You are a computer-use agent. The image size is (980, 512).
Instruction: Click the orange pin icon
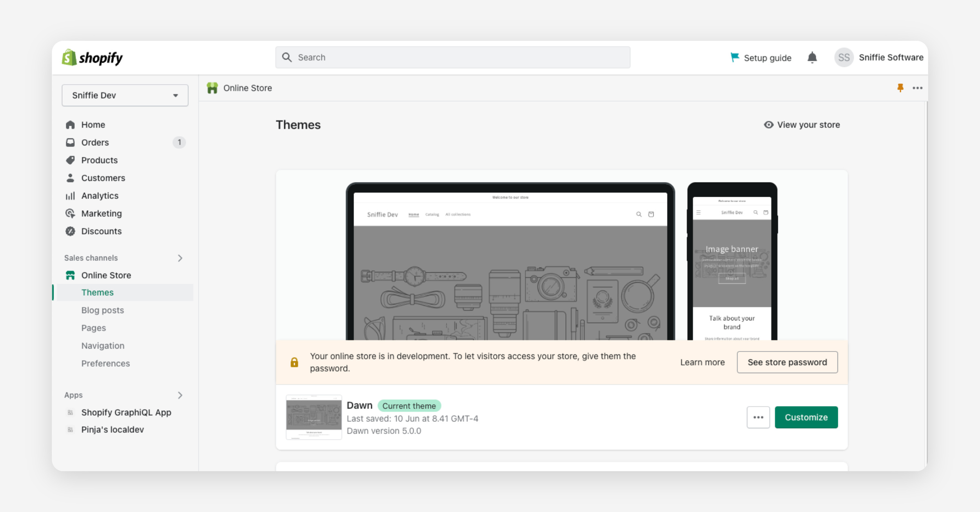pyautogui.click(x=900, y=88)
